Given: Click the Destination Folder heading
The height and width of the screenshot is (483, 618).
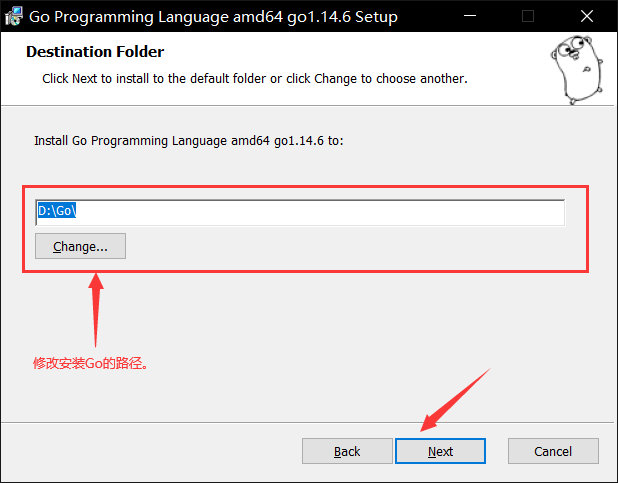Looking at the screenshot, I should click(x=95, y=52).
